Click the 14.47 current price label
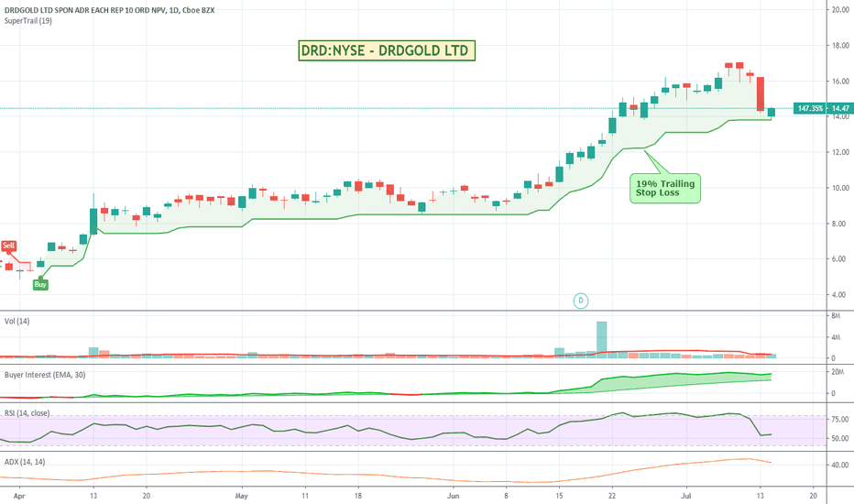The height and width of the screenshot is (504, 854). pyautogui.click(x=840, y=108)
